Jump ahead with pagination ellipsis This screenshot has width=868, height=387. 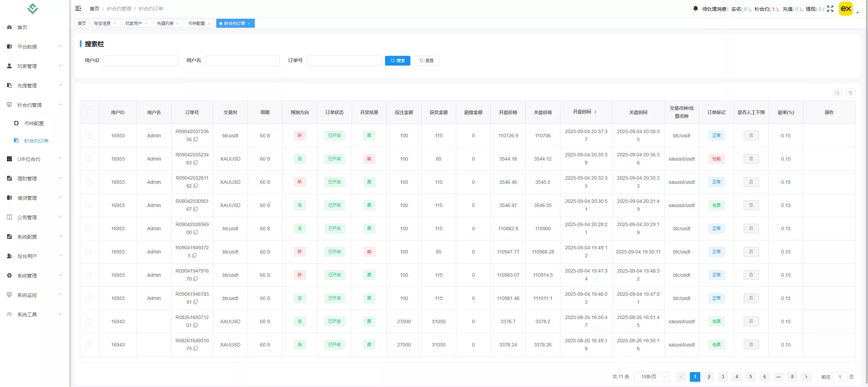coord(778,377)
